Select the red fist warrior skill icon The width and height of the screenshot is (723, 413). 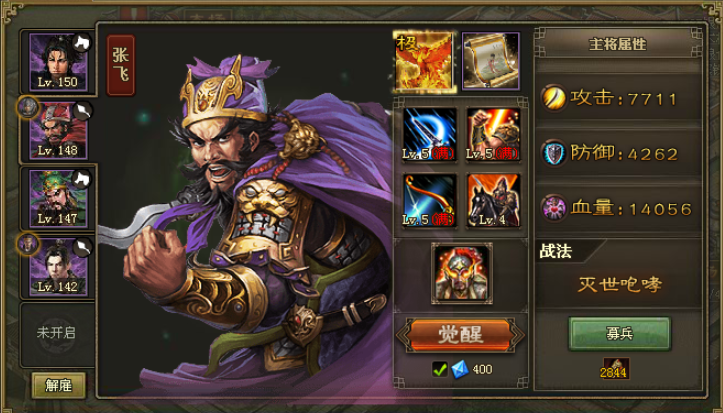click(x=493, y=135)
